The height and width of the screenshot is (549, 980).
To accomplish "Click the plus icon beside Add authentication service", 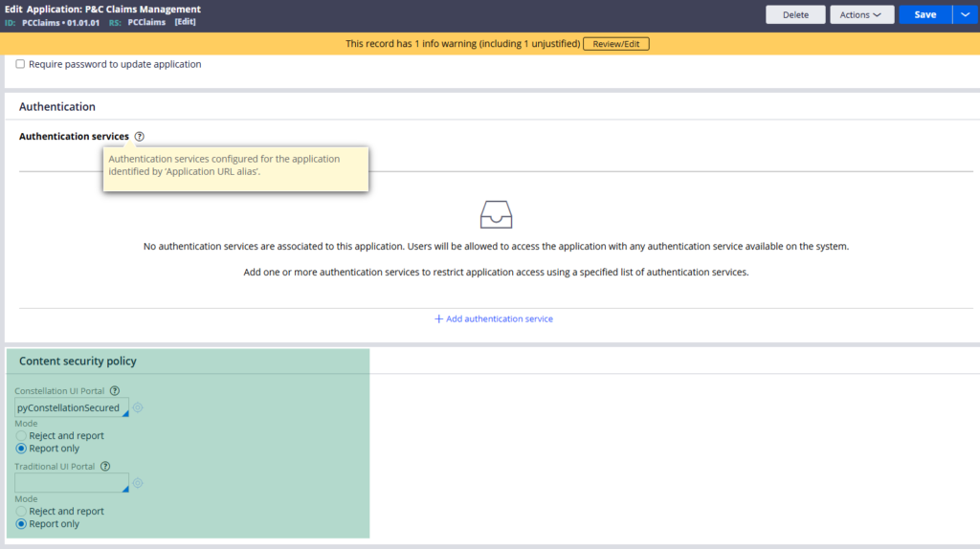I will (438, 319).
